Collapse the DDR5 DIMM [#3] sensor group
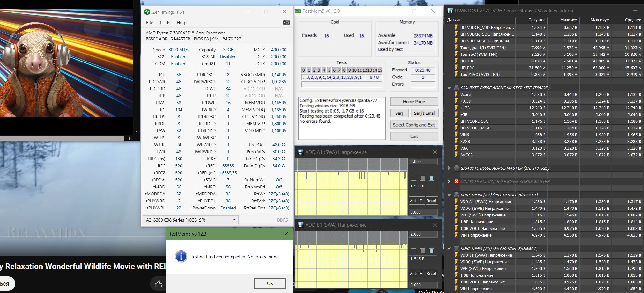Screen dimensions: 644x293 (449, 248)
